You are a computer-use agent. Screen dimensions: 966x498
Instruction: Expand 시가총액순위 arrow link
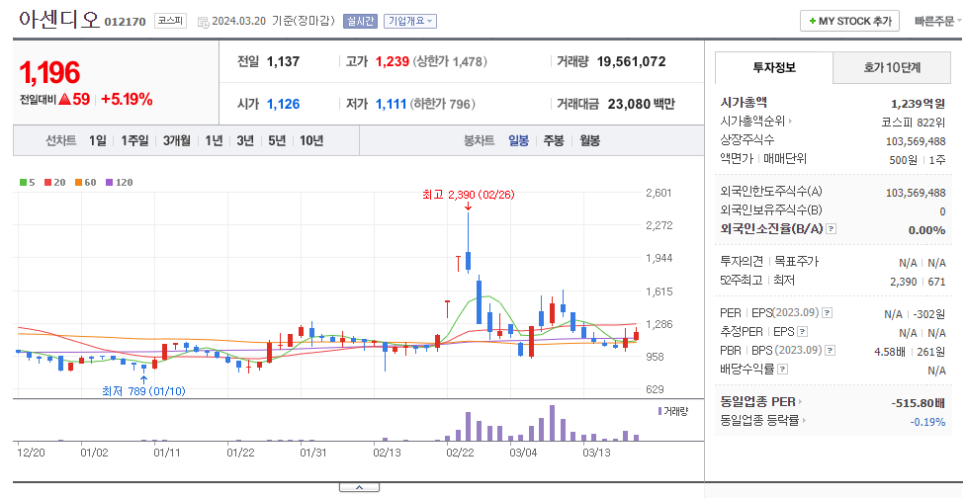790,122
